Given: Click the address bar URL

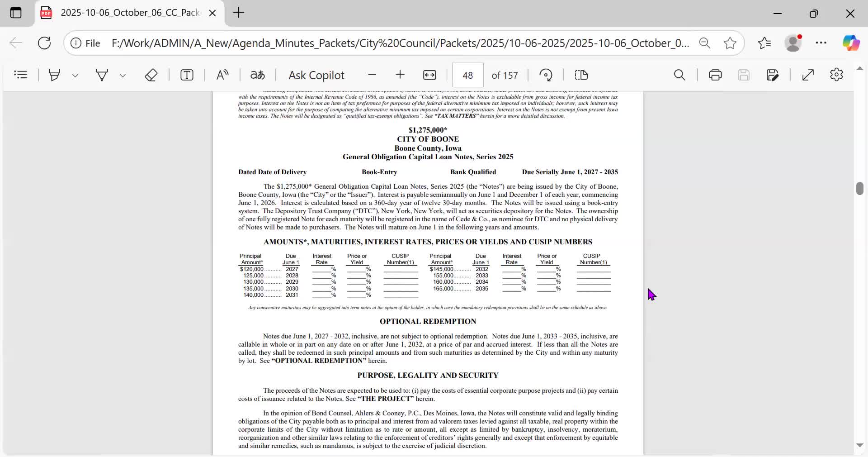Looking at the screenshot, I should (400, 43).
